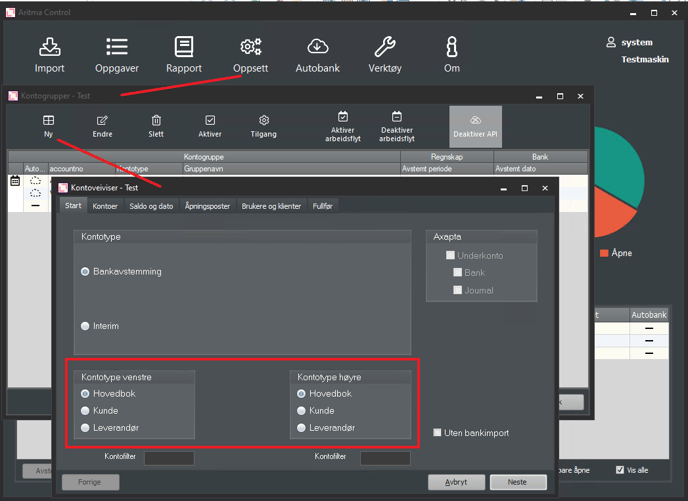This screenshot has width=688, height=501.
Task: Open Oppsett gear settings
Action: 250,47
